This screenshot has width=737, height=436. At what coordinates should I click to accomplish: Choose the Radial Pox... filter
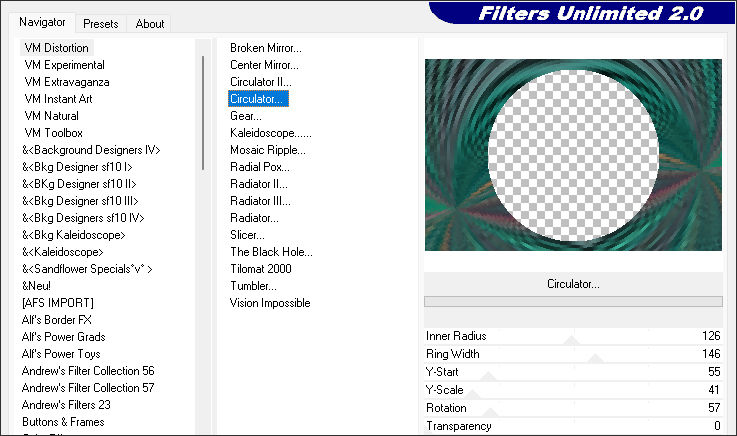(x=259, y=167)
